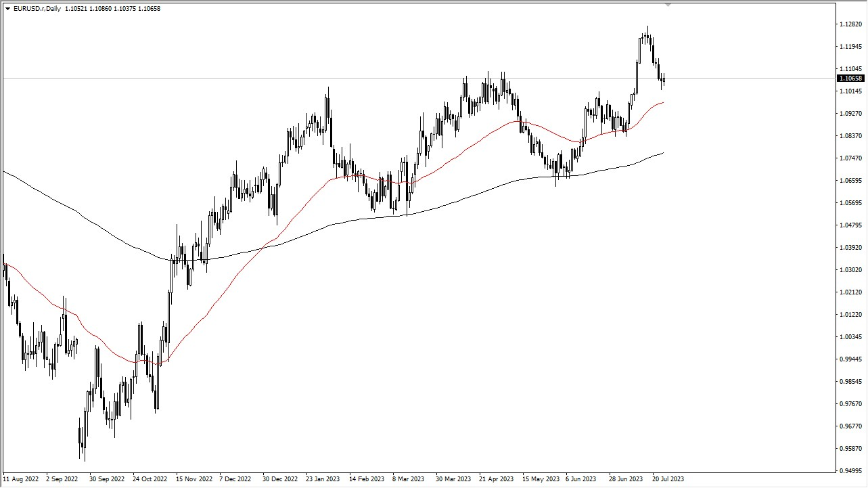Click the 30 Mar 2023 date label
Image resolution: width=868 pixels, height=488 pixels.
click(x=453, y=479)
